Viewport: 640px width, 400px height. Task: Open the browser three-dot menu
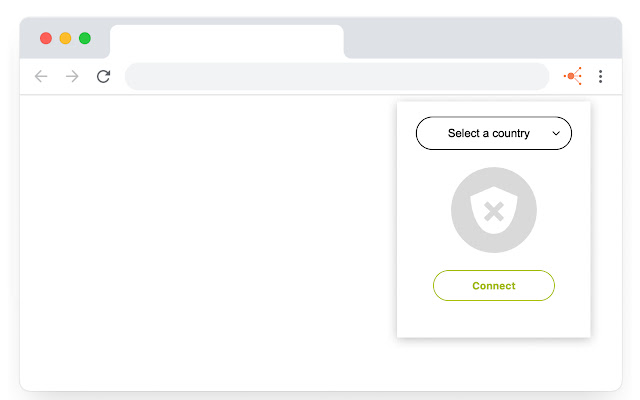600,76
